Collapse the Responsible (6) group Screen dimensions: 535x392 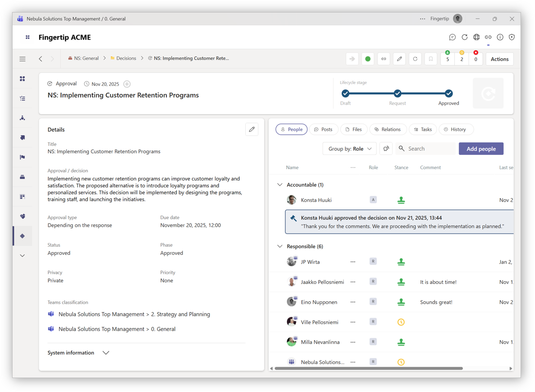280,246
